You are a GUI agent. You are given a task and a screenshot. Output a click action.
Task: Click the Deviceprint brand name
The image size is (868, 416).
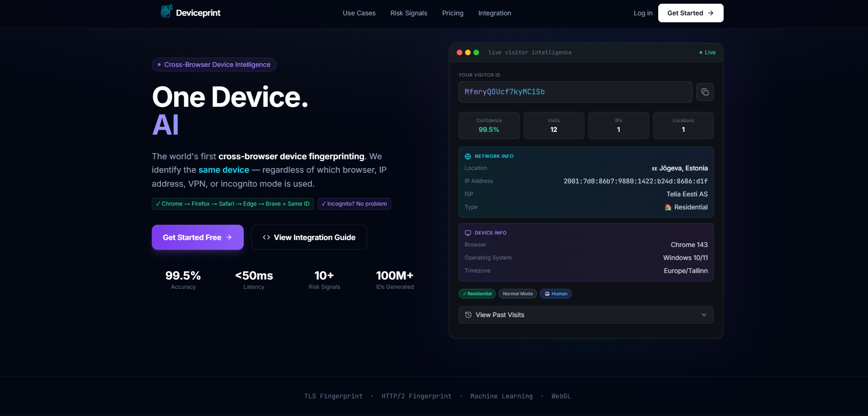tap(198, 13)
